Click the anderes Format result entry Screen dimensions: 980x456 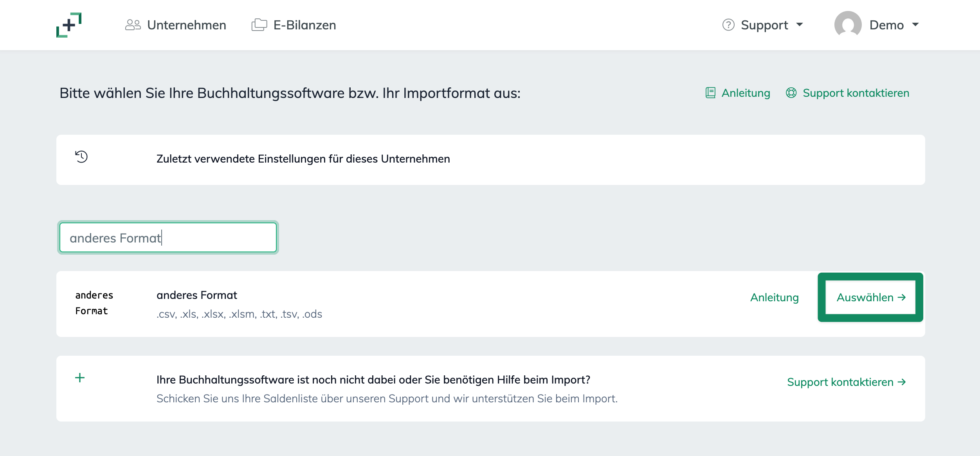coord(197,295)
